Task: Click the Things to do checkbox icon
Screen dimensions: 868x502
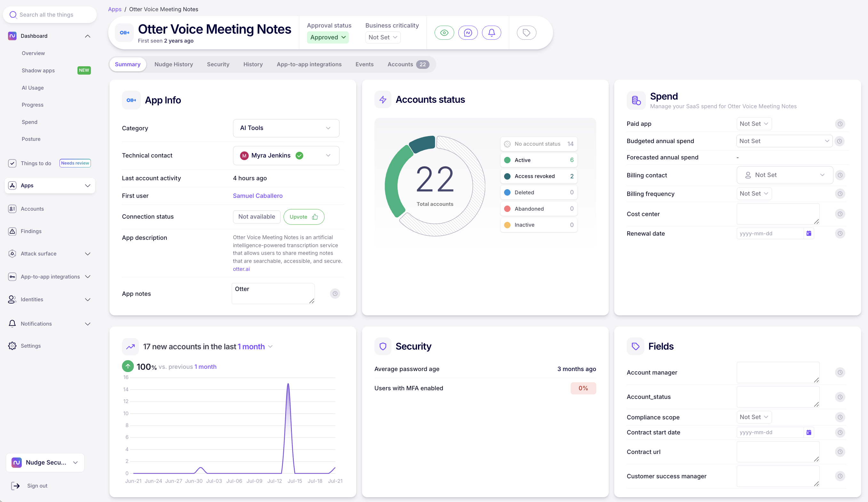Action: coord(12,163)
